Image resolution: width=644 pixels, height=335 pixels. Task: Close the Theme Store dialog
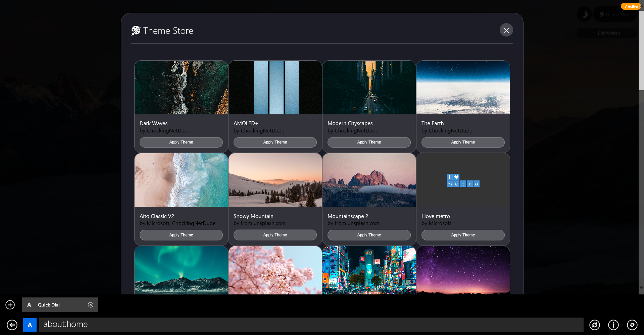coord(506,30)
